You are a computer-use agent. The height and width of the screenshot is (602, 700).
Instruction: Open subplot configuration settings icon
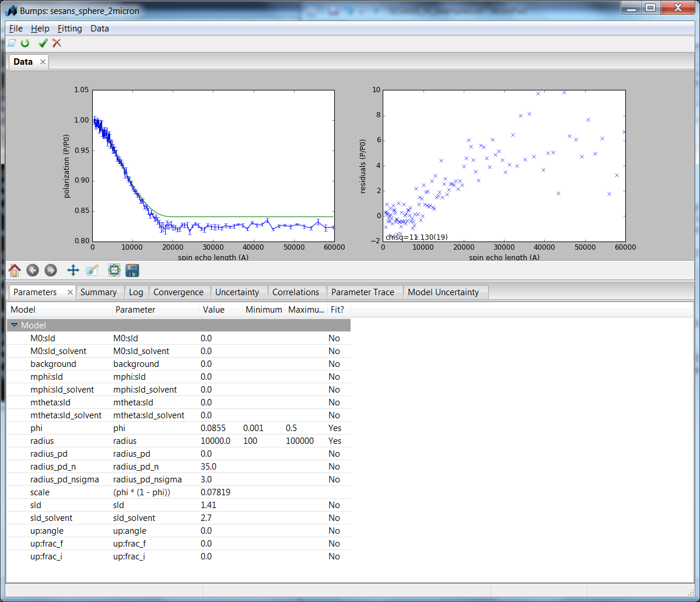(x=114, y=270)
